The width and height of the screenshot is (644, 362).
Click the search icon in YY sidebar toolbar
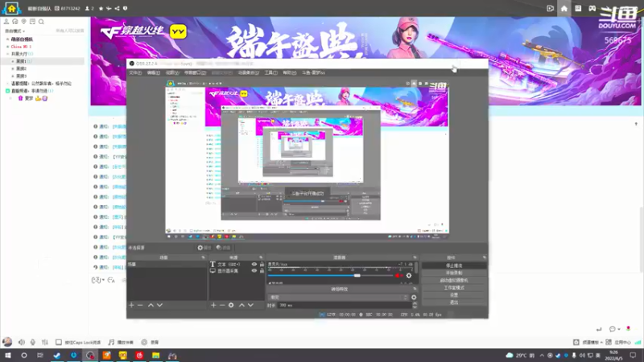41,22
